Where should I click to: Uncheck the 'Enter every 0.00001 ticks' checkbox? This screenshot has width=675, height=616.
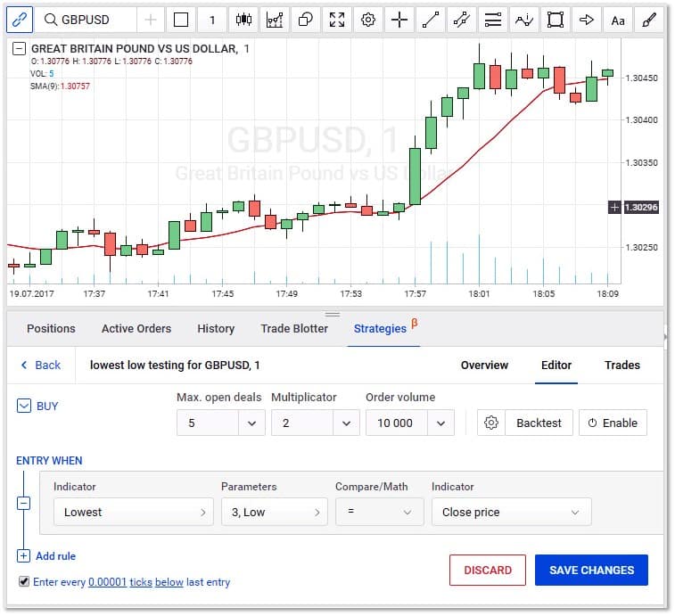(x=23, y=581)
